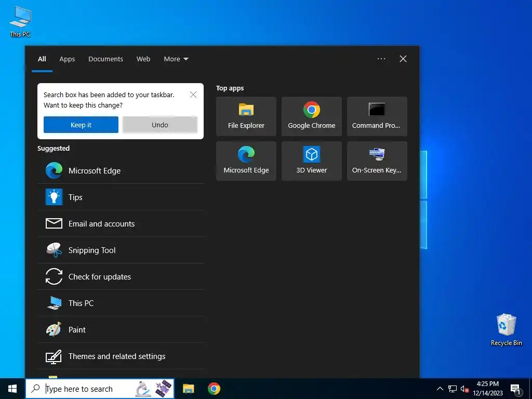The height and width of the screenshot is (399, 532).
Task: Switch to the Apps tab
Action: (67, 59)
